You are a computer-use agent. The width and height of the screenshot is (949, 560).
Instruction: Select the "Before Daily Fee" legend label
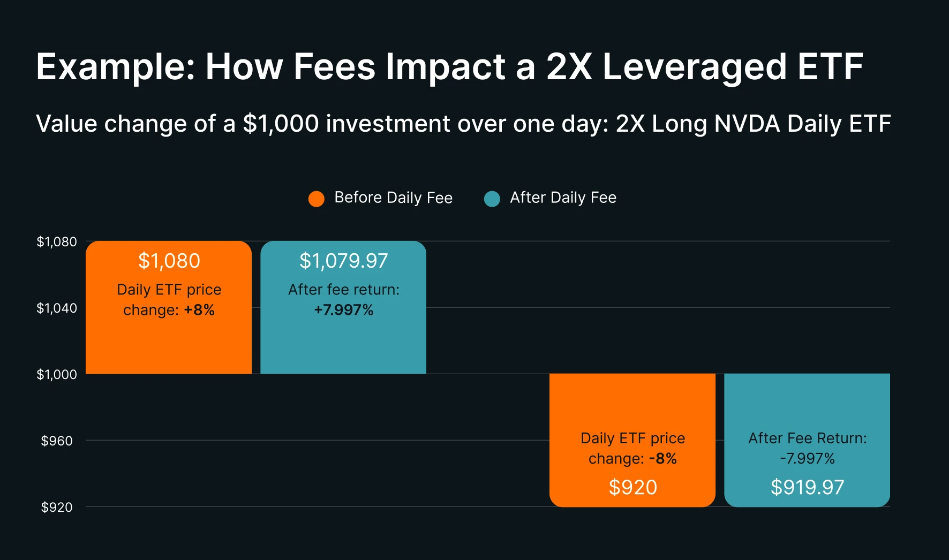pos(393,198)
